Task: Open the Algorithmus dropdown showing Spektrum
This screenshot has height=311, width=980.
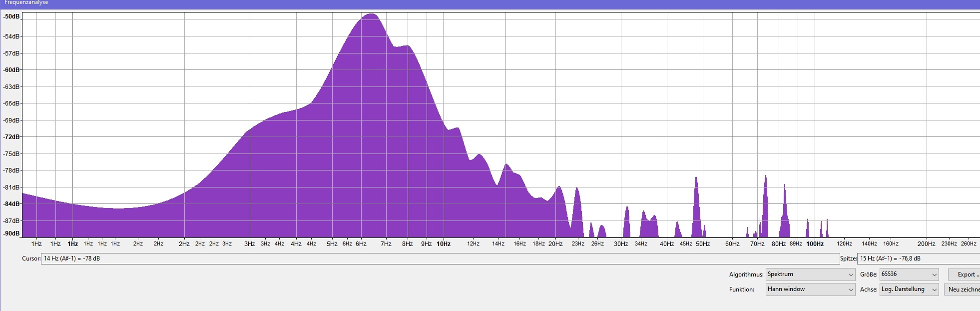Action: pos(810,274)
